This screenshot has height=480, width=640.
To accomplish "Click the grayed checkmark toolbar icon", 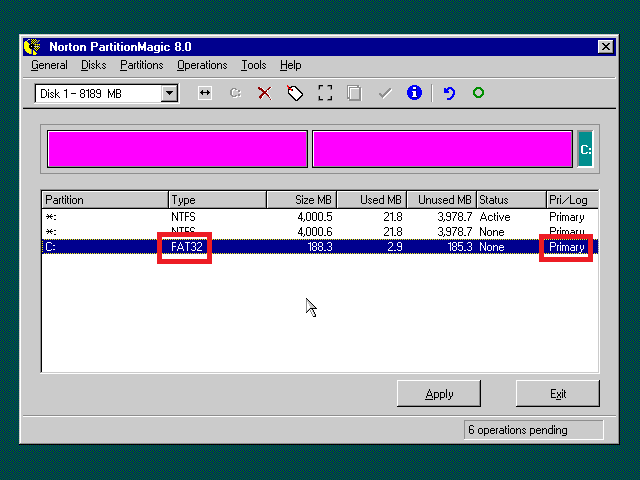I will pyautogui.click(x=385, y=93).
